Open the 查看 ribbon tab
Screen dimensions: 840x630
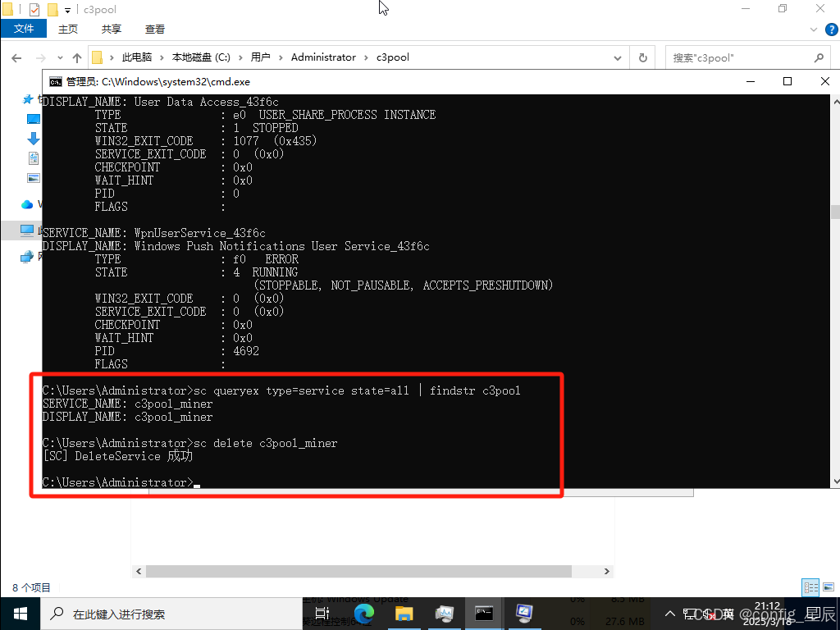tap(155, 29)
